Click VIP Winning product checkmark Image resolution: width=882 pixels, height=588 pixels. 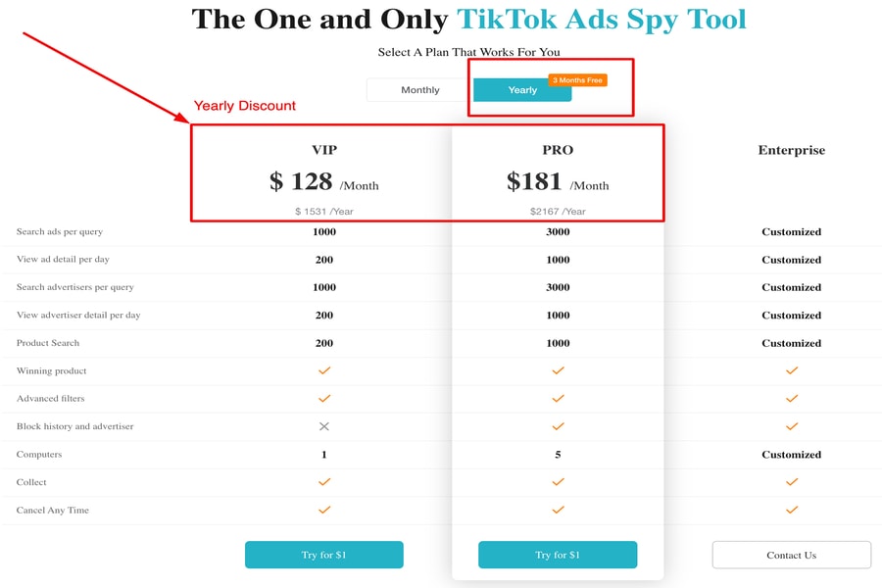(x=324, y=370)
